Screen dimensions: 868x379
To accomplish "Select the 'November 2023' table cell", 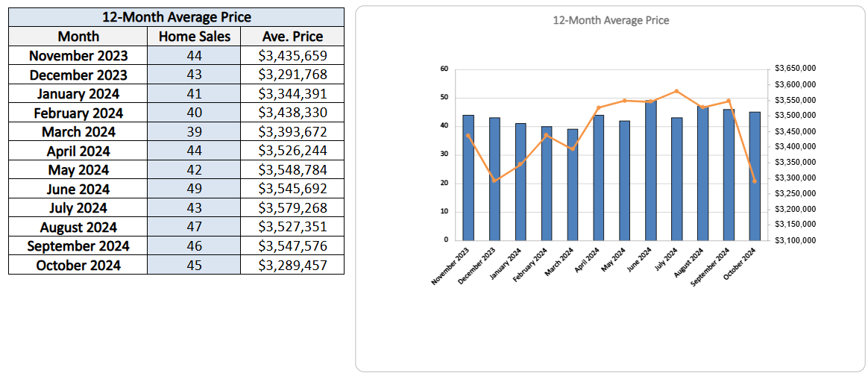I will 78,56.
